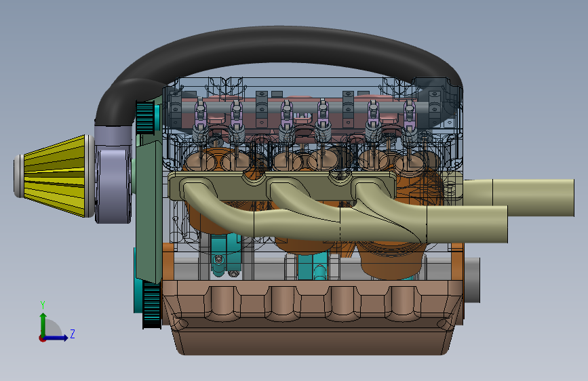Select the green timing belt cover
Image resolution: width=588 pixels, height=381 pixels.
point(149,212)
